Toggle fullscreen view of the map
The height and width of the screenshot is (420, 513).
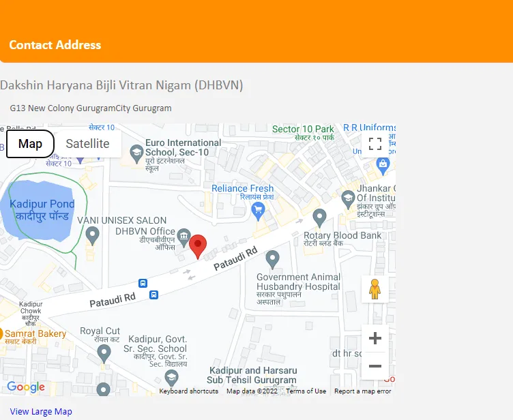pos(375,144)
